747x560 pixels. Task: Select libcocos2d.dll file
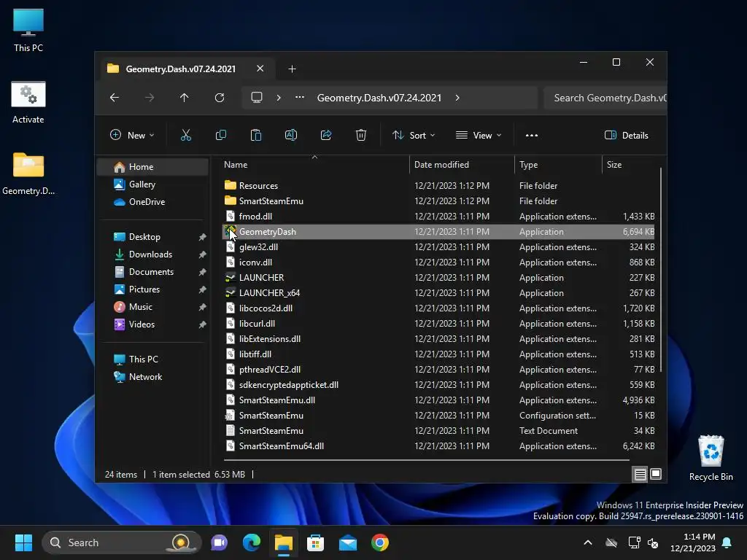[438, 308]
